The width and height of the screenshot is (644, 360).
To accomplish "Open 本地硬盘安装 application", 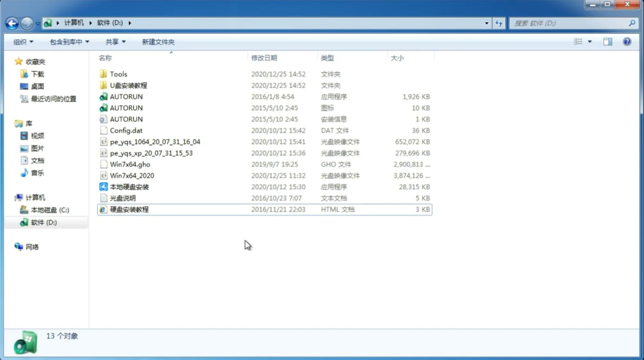I will click(x=129, y=187).
